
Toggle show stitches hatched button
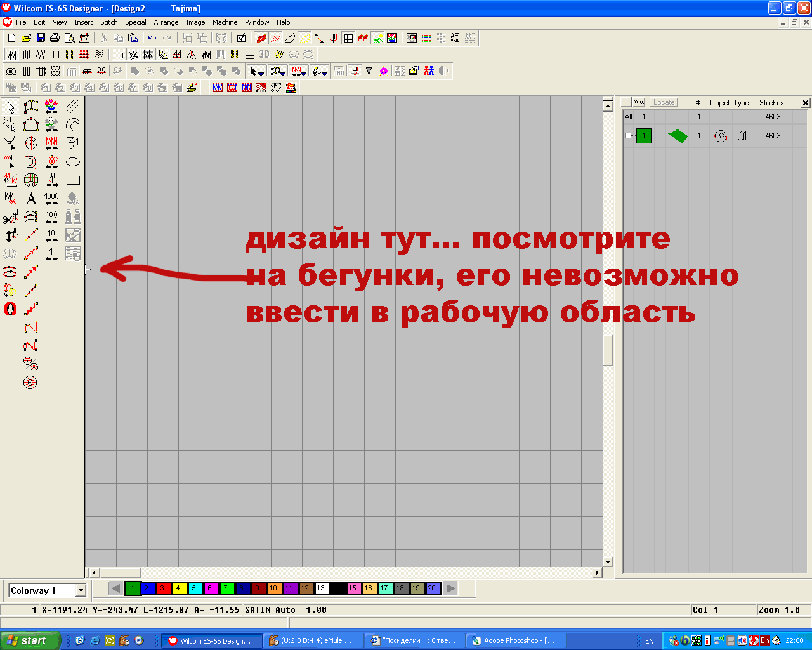click(275, 38)
